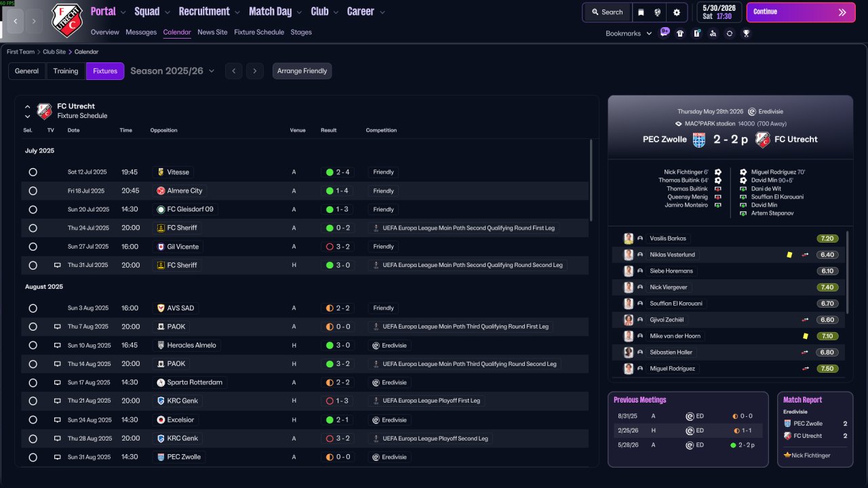
Task: Expand the Squad menu chevron
Action: tap(167, 12)
